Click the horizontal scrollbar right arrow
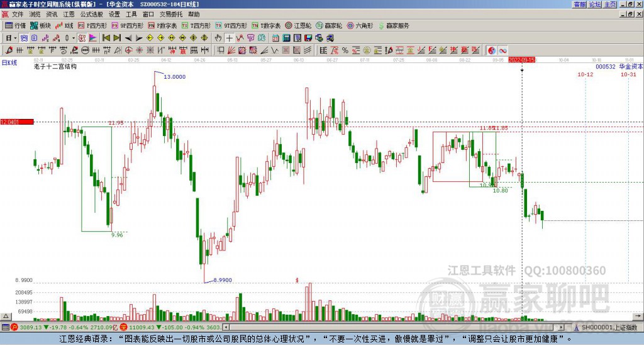The image size is (644, 345). 562,327
